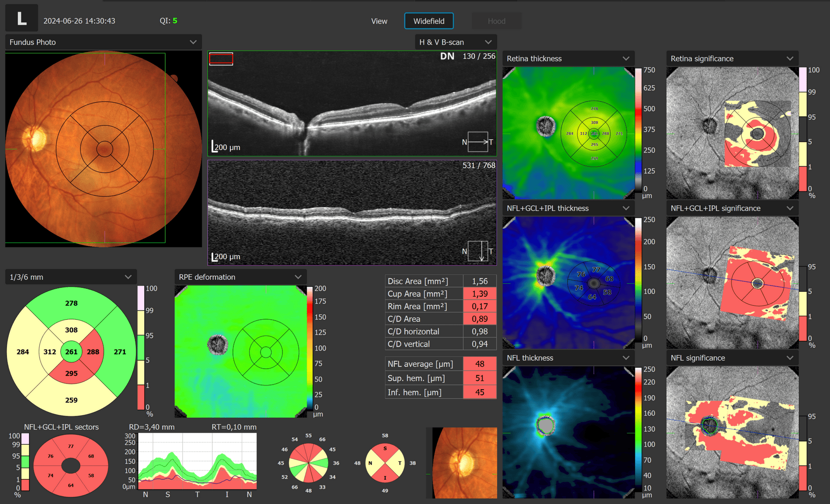The width and height of the screenshot is (830, 504).
Task: Click the NFL+GCL+IPL sectors ring chart
Action: point(70,465)
